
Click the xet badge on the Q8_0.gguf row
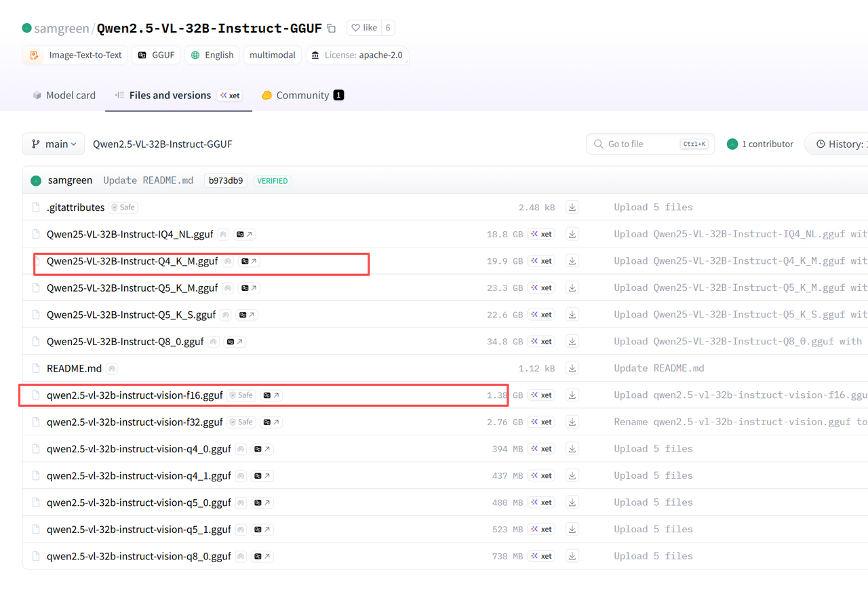(541, 342)
